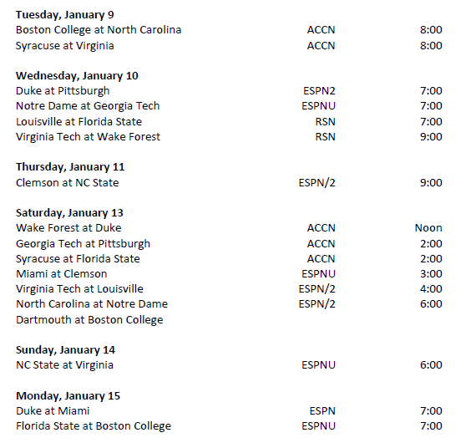476x448 pixels.
Task: Select the Noon time for Wake Forest at Duke
Action: point(428,227)
